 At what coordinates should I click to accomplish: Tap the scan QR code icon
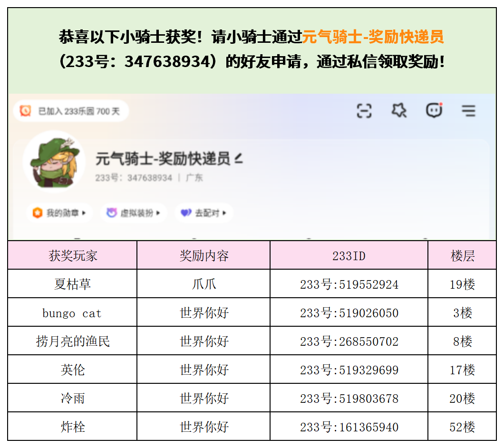click(364, 111)
